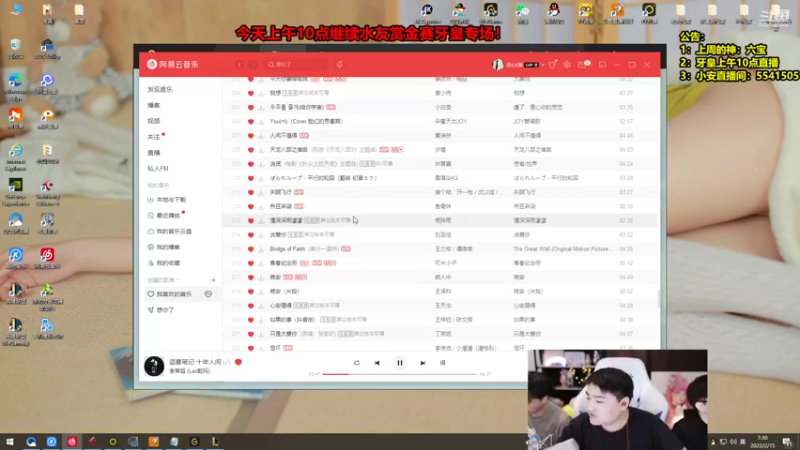Go forward with the header forward arrow
Viewport: 800px width, 450px height.
tap(253, 65)
